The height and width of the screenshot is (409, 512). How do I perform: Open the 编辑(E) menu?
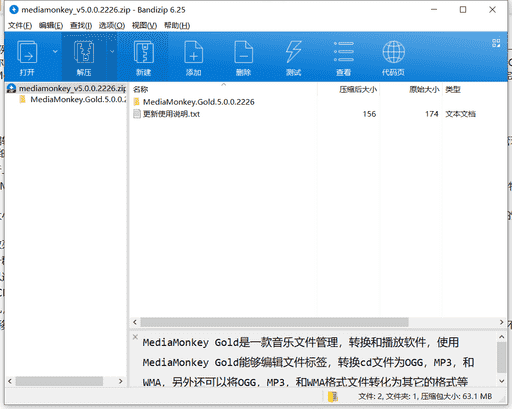(51, 25)
